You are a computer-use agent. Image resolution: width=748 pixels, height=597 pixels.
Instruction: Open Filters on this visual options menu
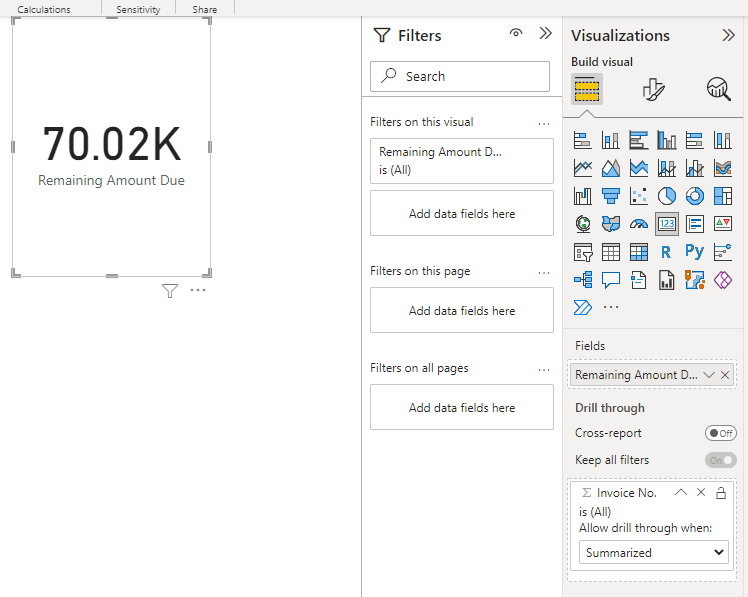coord(544,124)
